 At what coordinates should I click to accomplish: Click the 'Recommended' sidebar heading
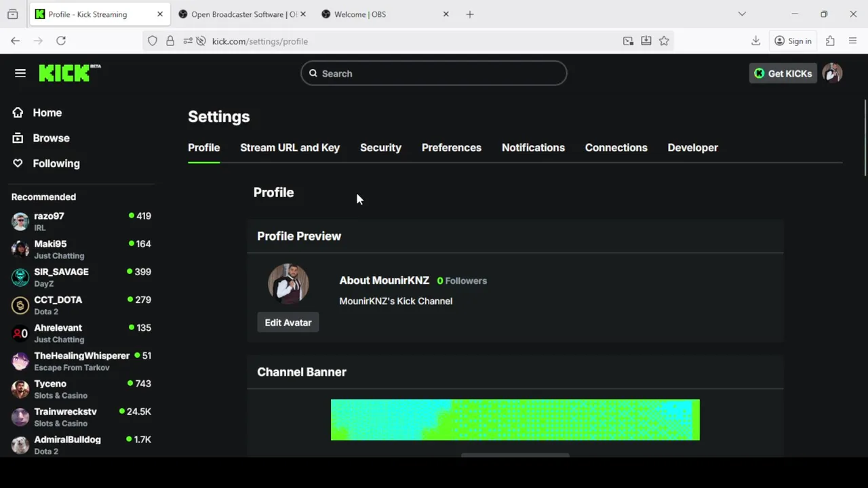pos(43,197)
